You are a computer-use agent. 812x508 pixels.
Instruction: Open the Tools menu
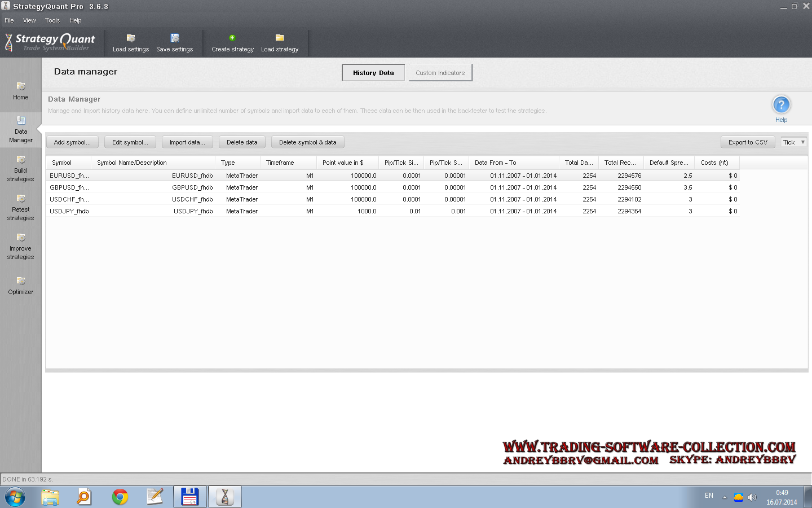(x=52, y=20)
